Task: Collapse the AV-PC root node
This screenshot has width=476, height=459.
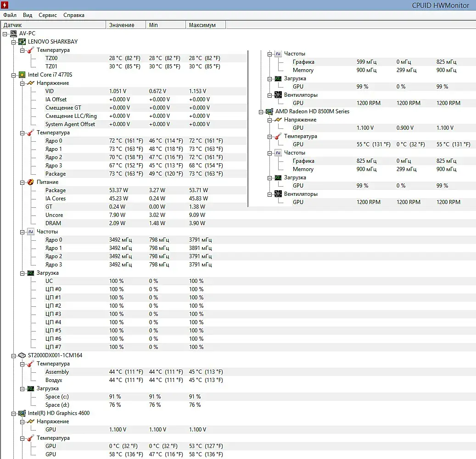Action: click(x=5, y=34)
